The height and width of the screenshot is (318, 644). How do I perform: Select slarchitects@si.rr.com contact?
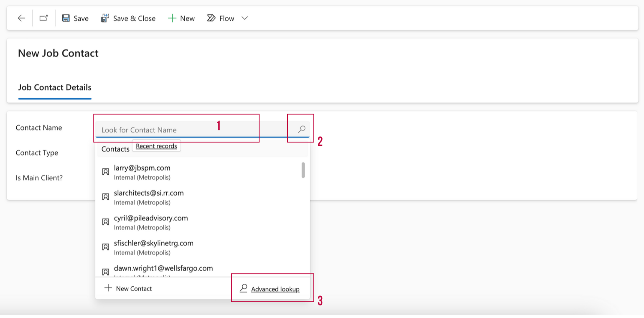click(148, 193)
